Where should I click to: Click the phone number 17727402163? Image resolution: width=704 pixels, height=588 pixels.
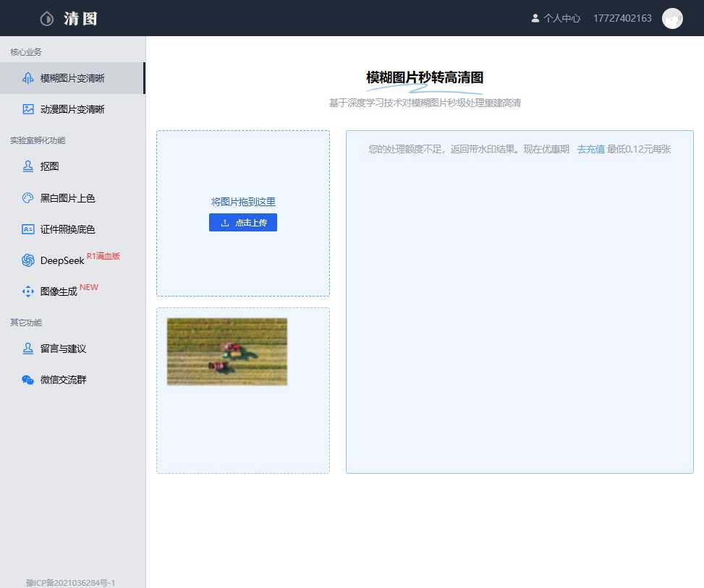tap(622, 17)
